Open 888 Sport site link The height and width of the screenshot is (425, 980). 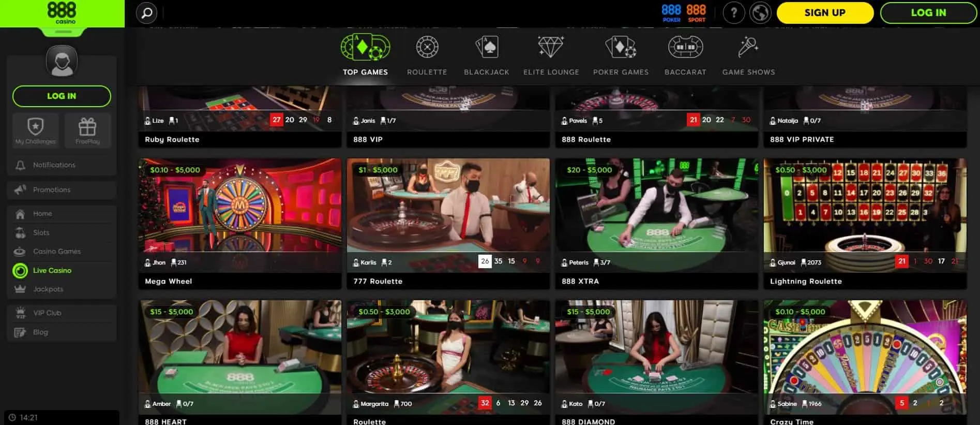click(696, 13)
